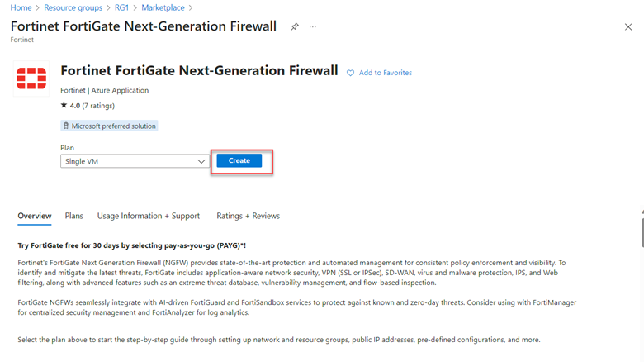Click the star rating icon
644x362 pixels.
click(x=64, y=106)
